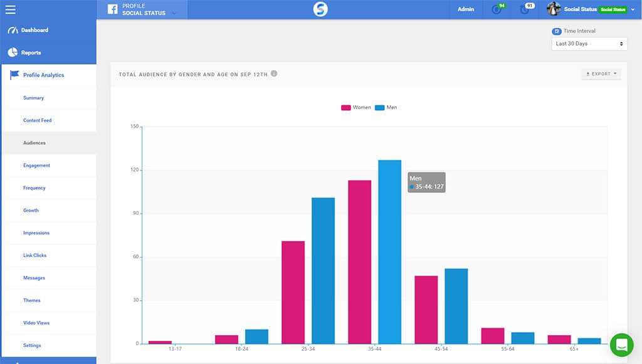Click the Profile Analytics flag icon
The image size is (642, 364).
point(15,75)
